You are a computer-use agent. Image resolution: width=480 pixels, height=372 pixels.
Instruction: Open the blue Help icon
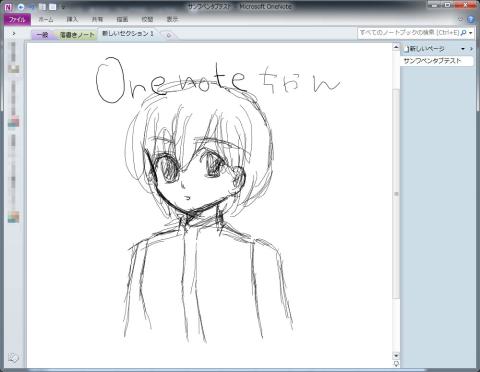click(471, 20)
